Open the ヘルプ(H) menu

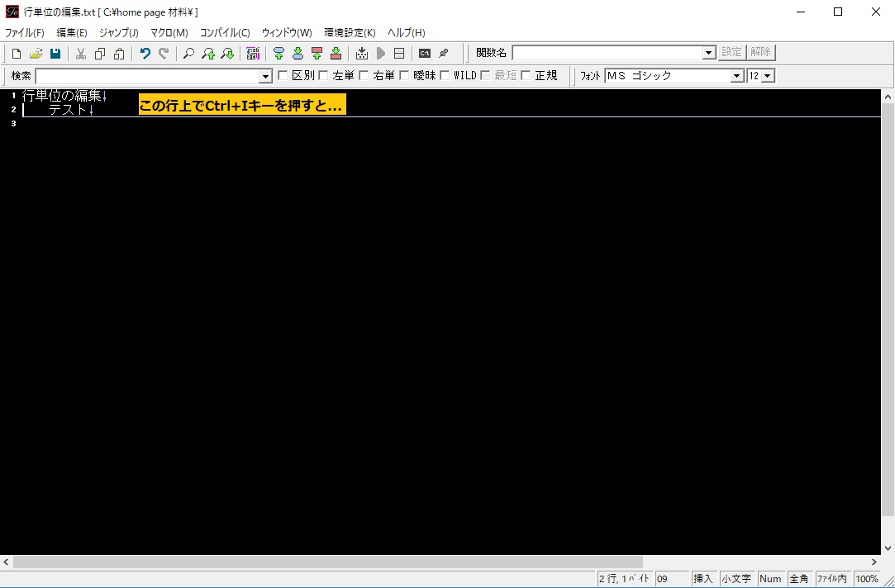pyautogui.click(x=407, y=32)
